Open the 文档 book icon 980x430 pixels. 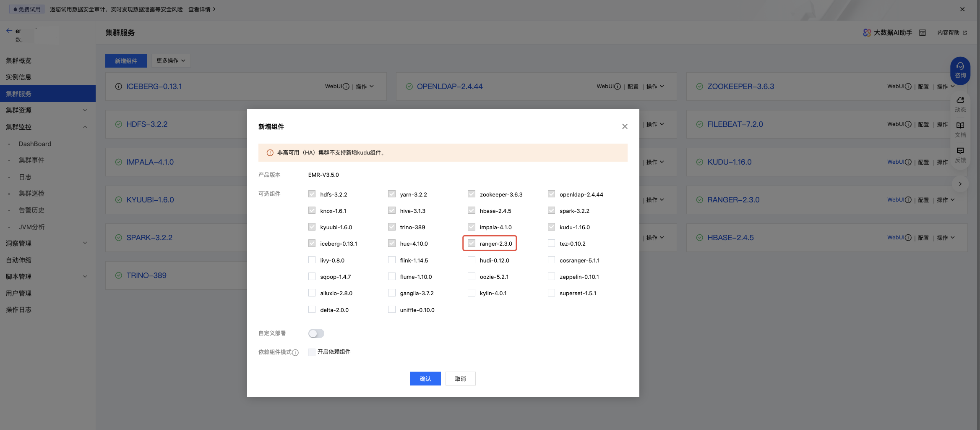coord(960,129)
